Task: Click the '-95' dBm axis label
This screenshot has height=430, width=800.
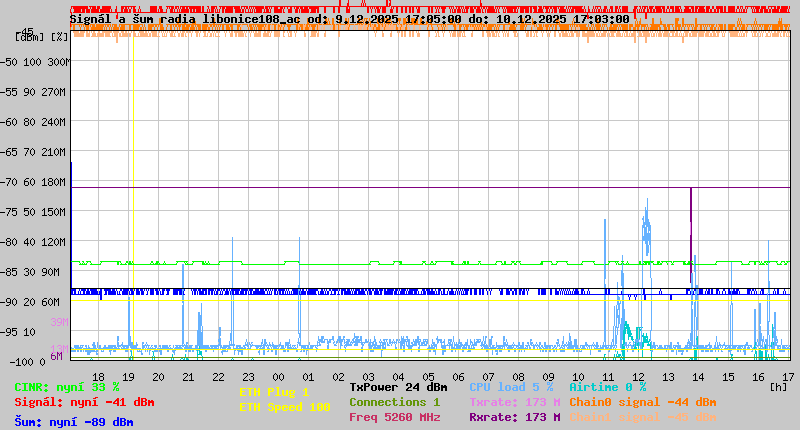Action: (x=9, y=333)
